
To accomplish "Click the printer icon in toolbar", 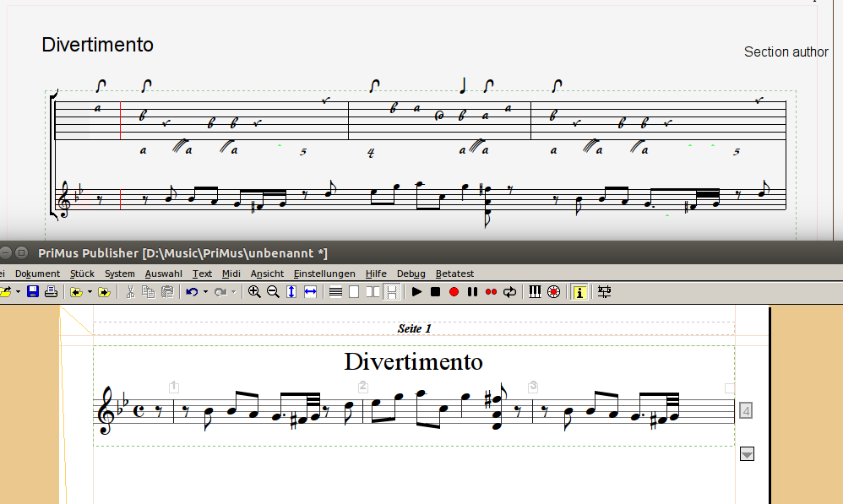I will point(51,292).
